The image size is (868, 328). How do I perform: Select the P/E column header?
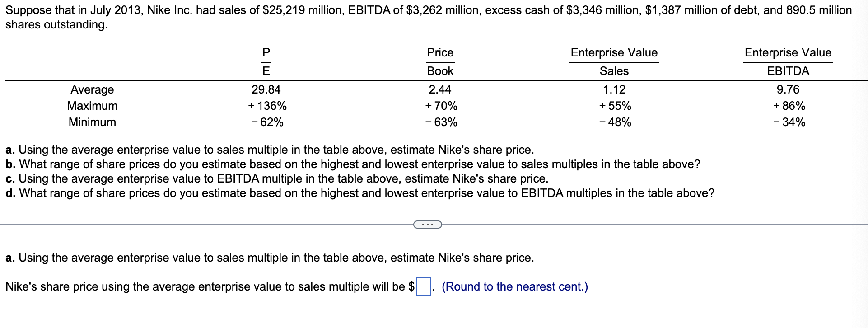(267, 61)
